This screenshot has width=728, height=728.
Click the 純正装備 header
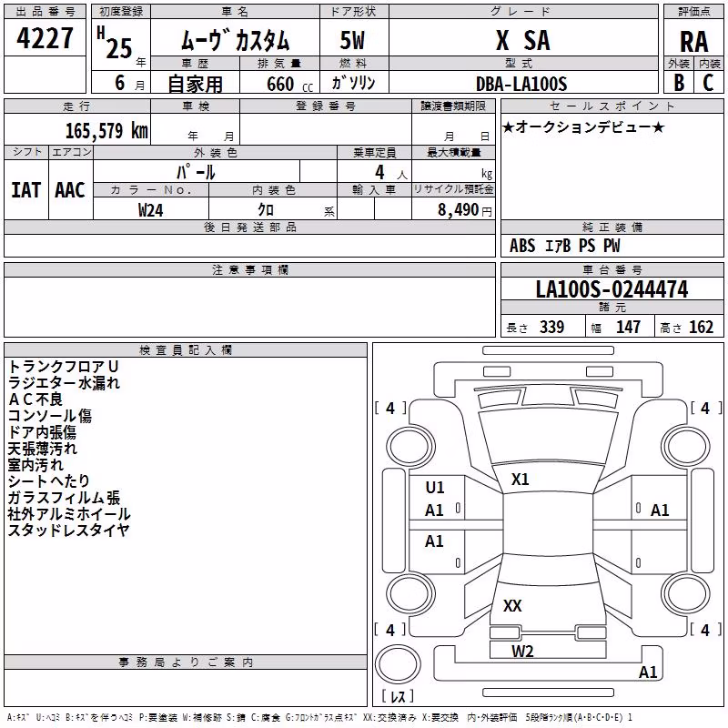click(612, 227)
